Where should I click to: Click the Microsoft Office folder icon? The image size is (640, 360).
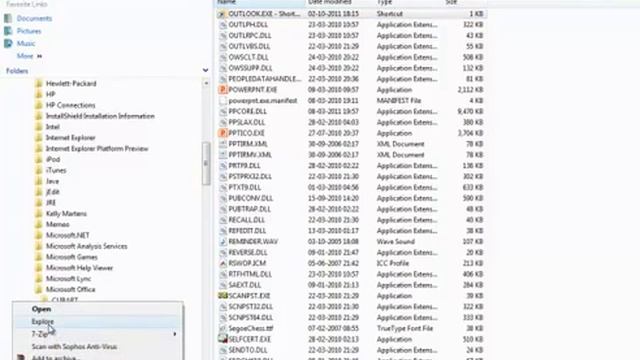[39, 289]
